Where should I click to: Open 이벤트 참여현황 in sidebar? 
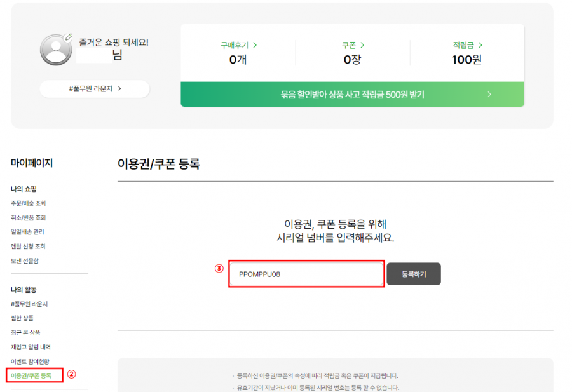pos(30,362)
